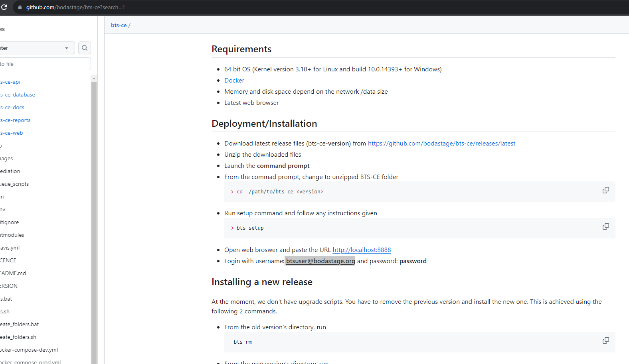
Task: Click the cd /path/to/bts-ce-<version> command text
Action: point(280,192)
